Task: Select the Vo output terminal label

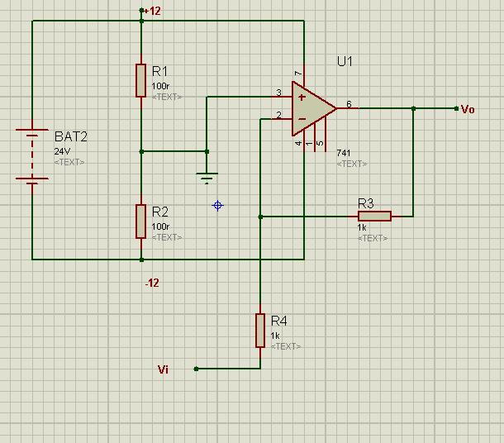Action: pyautogui.click(x=468, y=109)
